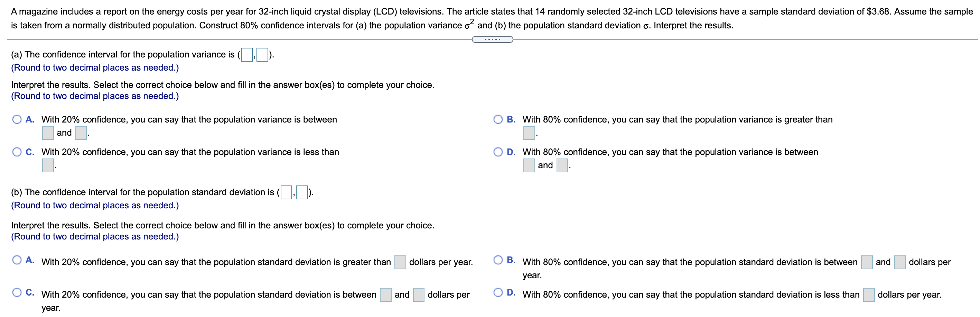The height and width of the screenshot is (317, 980).
Task: Select option D variance between with 80% confidence
Action: point(498,152)
